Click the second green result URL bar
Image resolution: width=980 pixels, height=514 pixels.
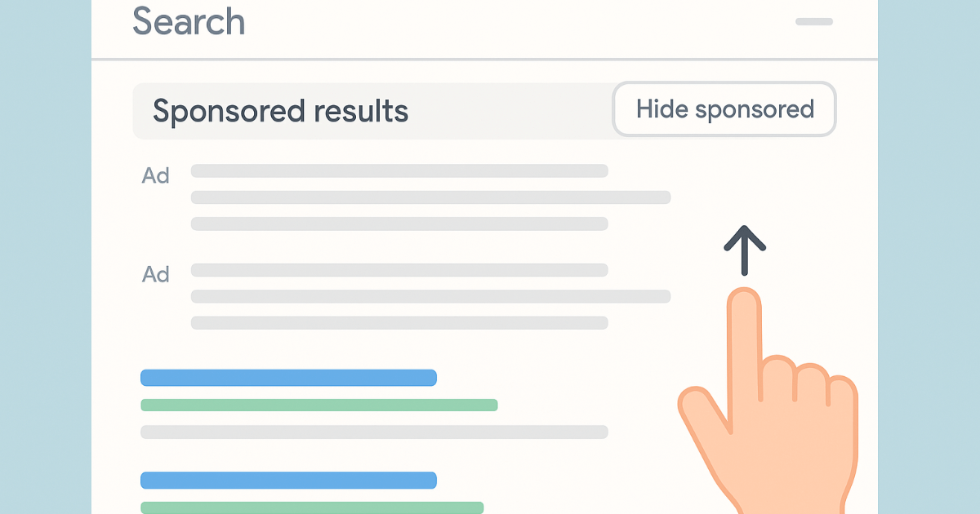coord(312,507)
